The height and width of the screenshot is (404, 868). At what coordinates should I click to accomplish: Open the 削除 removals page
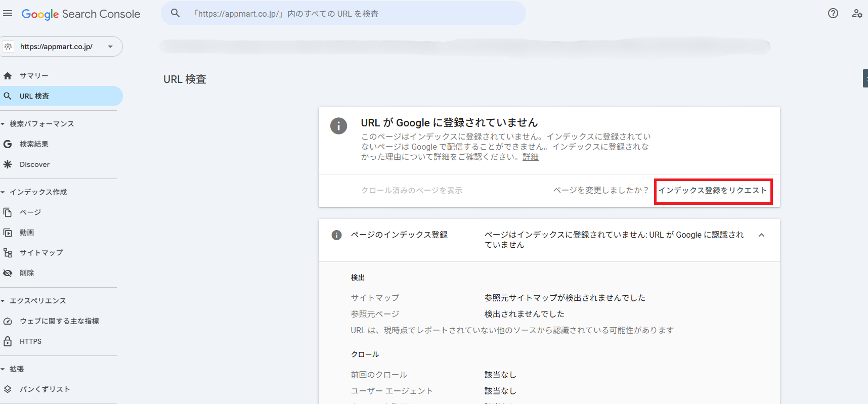click(x=61, y=273)
